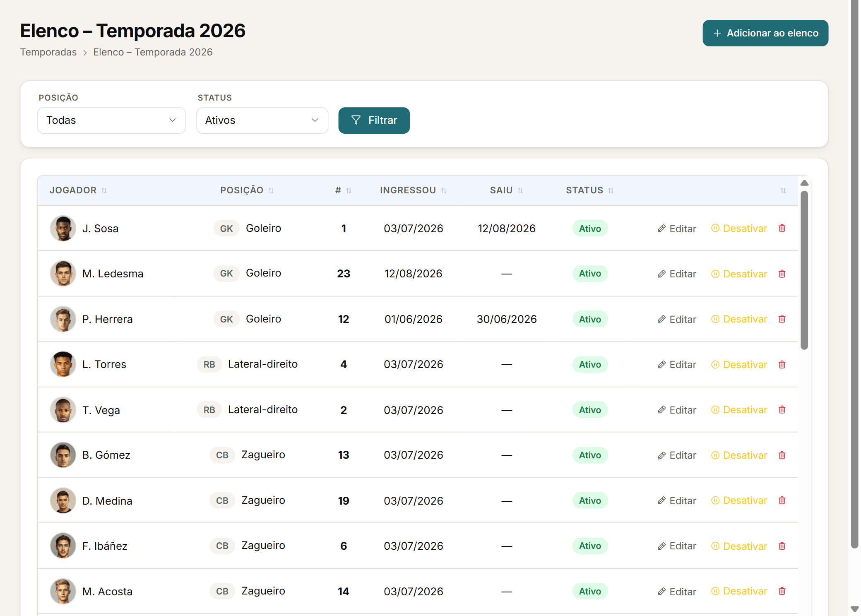Click Desativar for M. Ledesma
The width and height of the screenshot is (861, 616).
(739, 274)
